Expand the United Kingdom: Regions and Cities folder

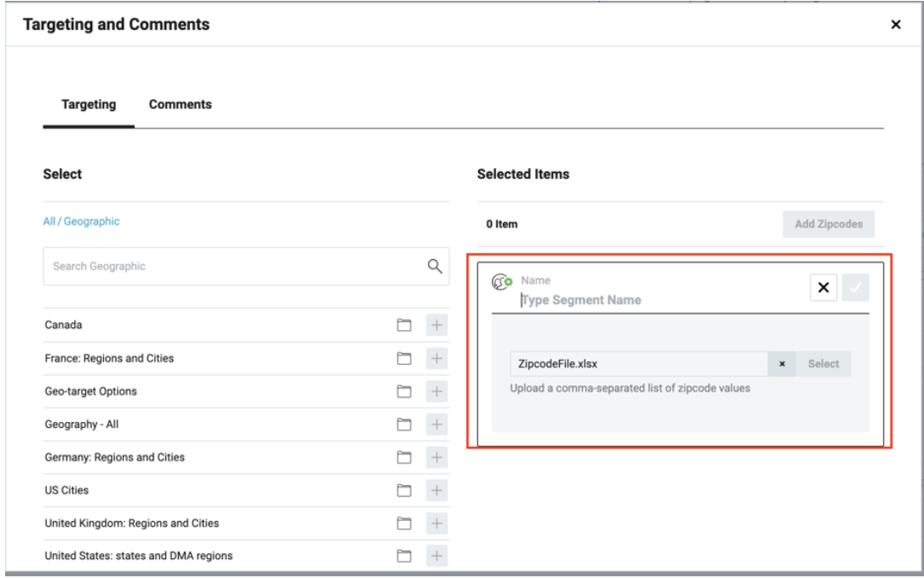coord(404,523)
